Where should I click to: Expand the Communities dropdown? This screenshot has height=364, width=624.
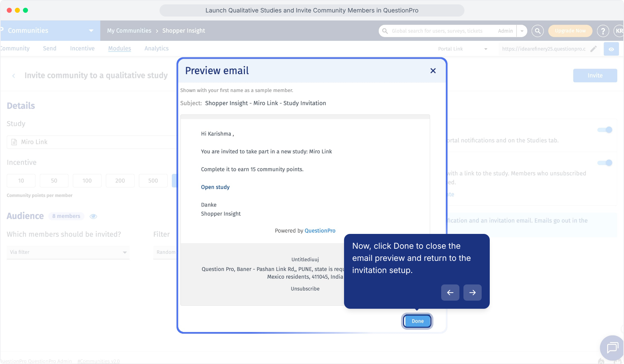click(91, 31)
